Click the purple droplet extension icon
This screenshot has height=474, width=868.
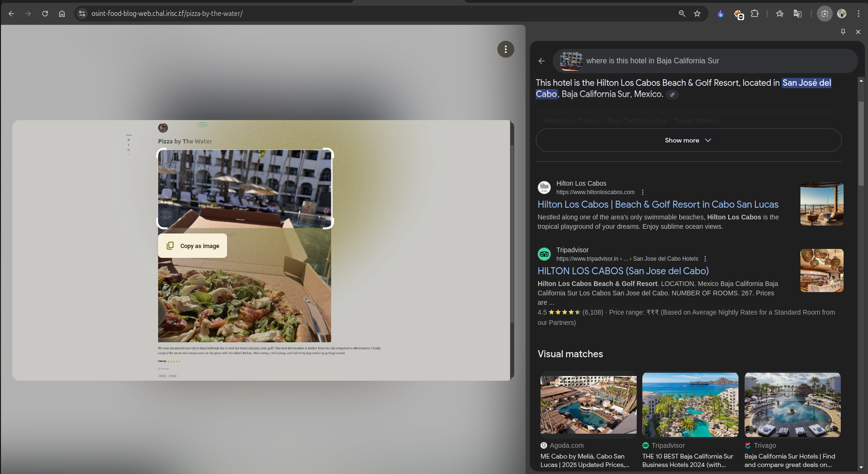tap(721, 14)
